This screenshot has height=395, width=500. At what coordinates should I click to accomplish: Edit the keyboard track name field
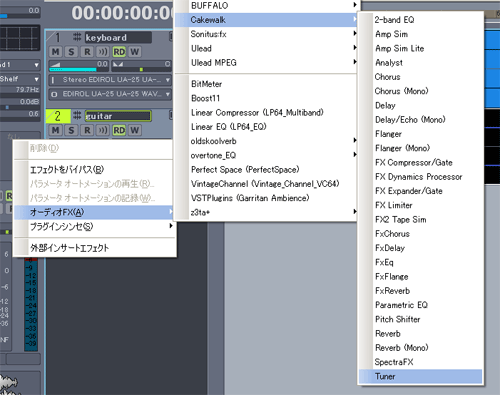coord(118,37)
